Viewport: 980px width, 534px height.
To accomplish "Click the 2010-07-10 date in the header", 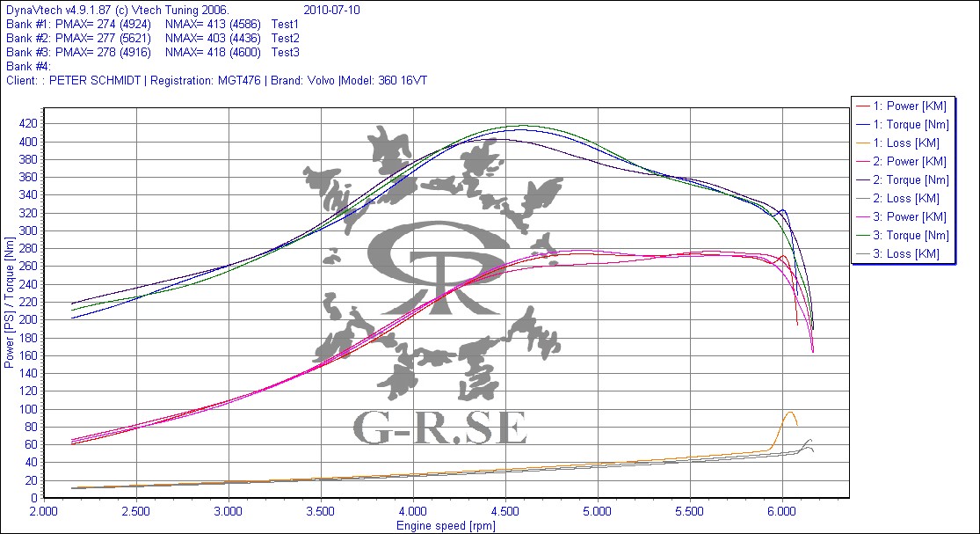I will 330,11.
